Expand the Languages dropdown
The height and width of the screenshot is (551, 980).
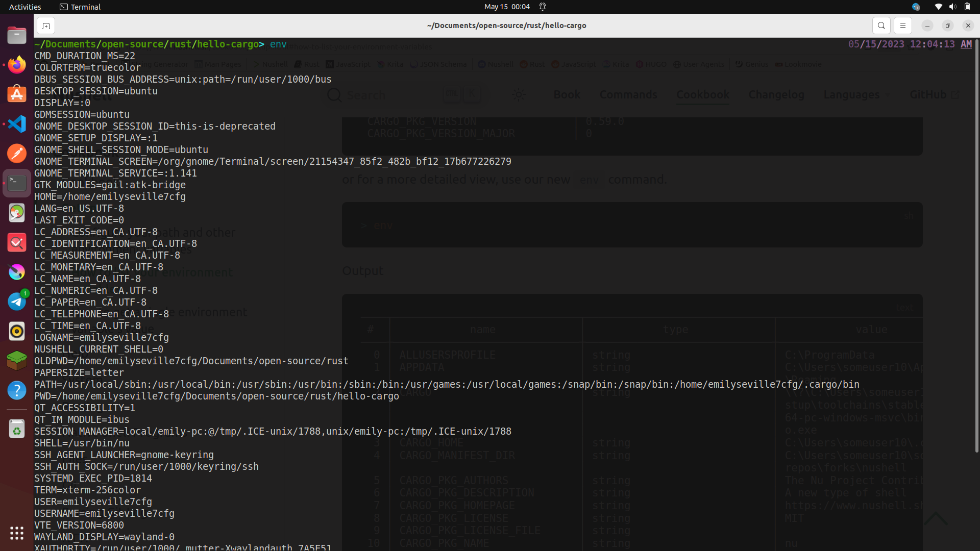click(851, 95)
